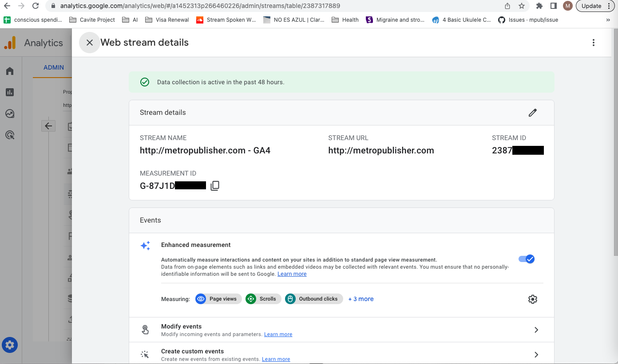Show more bookmarks with double chevron
Screen dimensions: 618x364
tap(608, 20)
